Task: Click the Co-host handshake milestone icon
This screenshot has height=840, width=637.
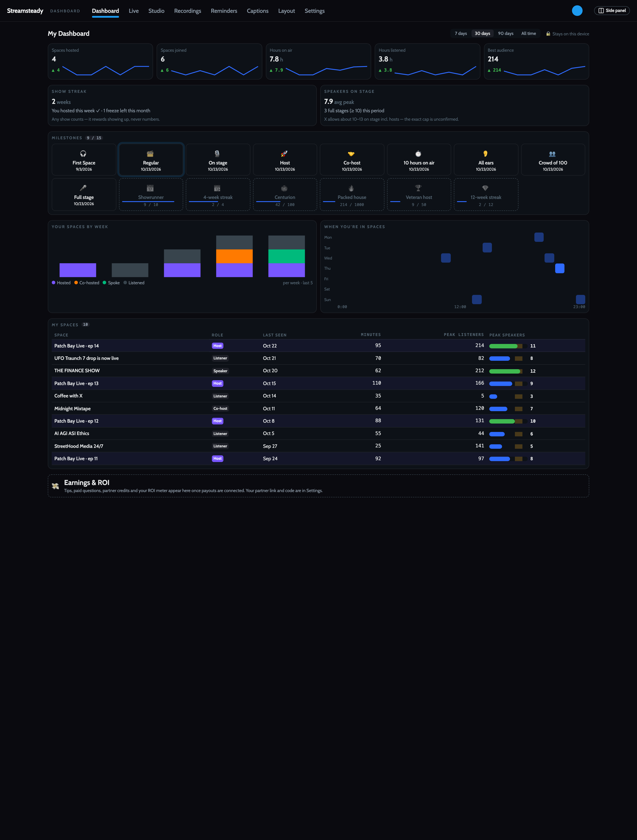Action: [x=351, y=154]
